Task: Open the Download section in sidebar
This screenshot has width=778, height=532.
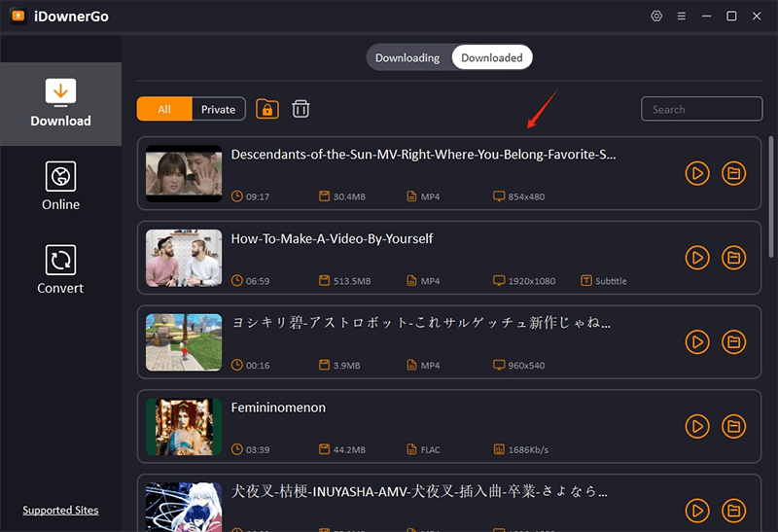Action: 60,104
